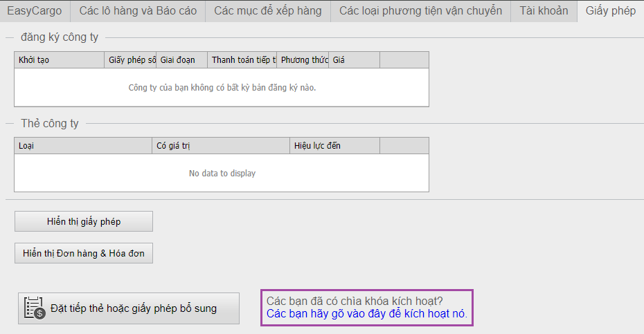Viewport: 644px width, 334px height.
Task: Click the 'No data to display' table area
Action: (222, 173)
